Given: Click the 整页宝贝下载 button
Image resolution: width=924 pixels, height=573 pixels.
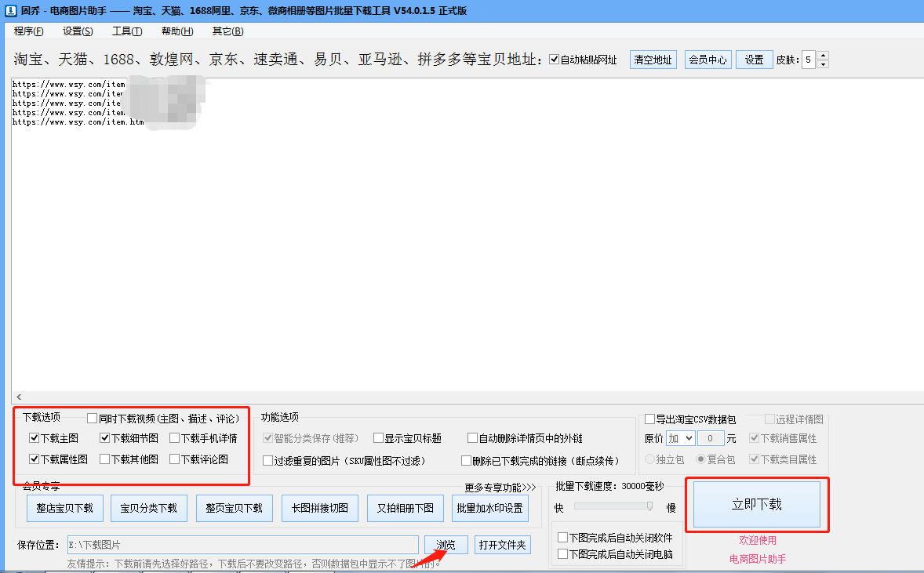Looking at the screenshot, I should click(234, 508).
